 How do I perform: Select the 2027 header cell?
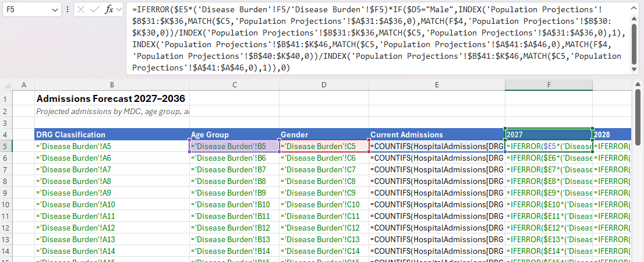pos(549,134)
